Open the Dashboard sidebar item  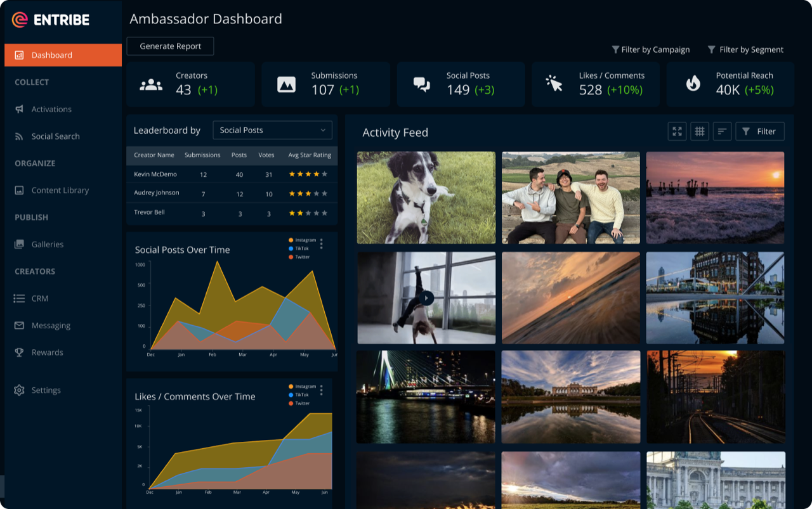point(63,55)
